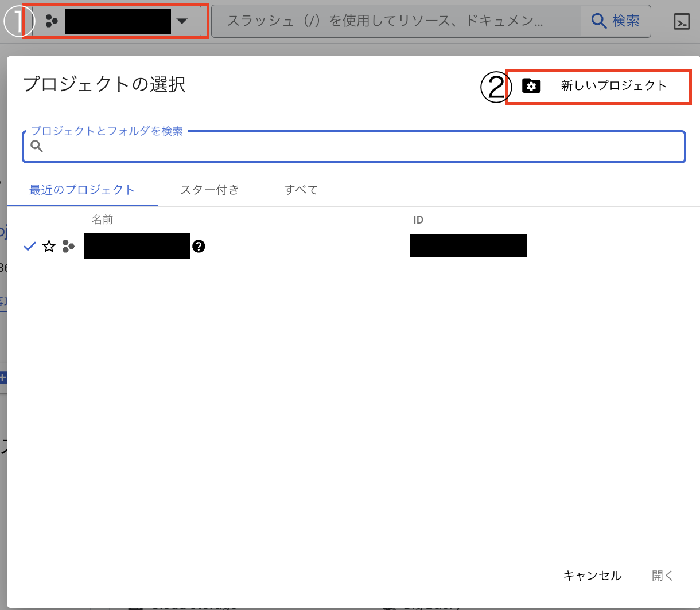Focus the プロジェクトとフォルダを検索 field
The width and height of the screenshot is (700, 610).
pos(354,147)
